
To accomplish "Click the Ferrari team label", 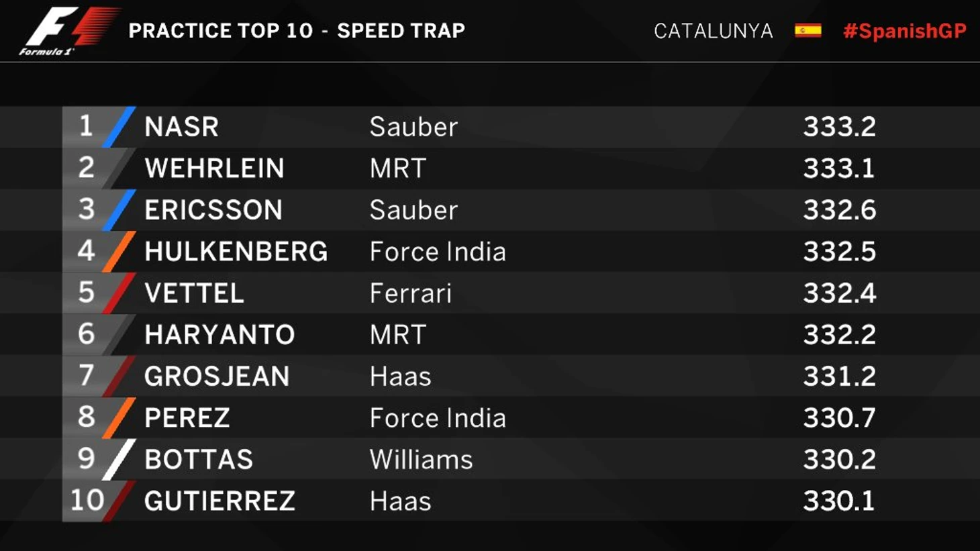I will point(410,293).
